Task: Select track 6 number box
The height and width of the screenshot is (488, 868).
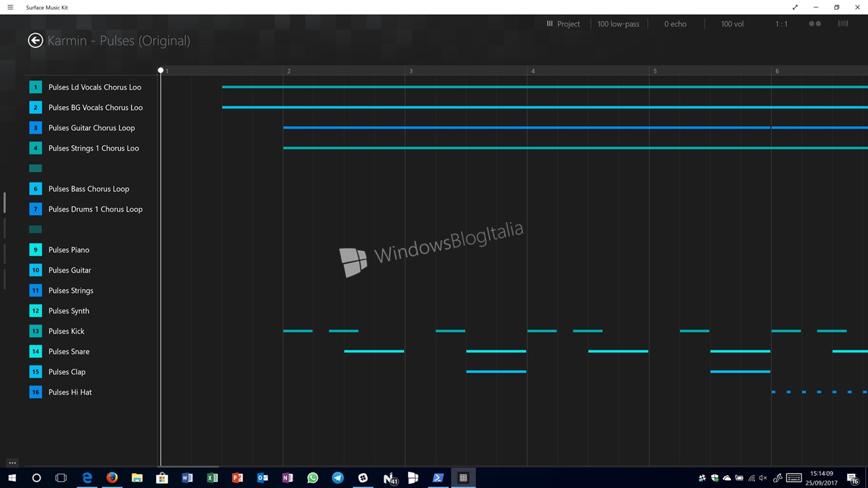Action: click(x=35, y=188)
